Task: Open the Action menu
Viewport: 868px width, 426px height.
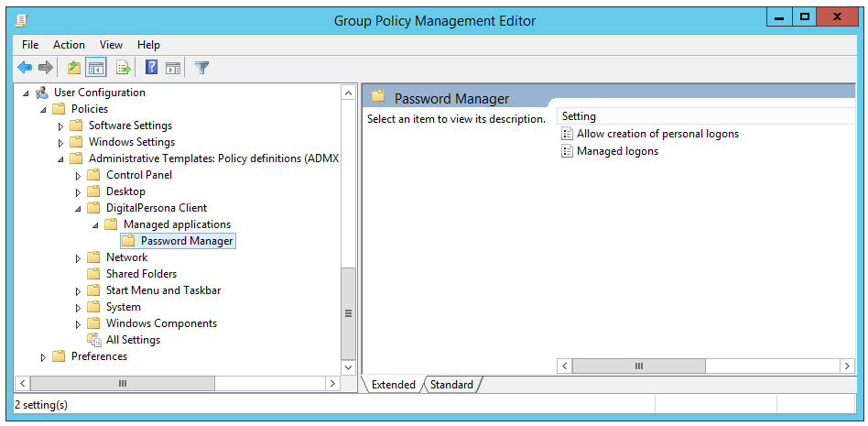Action: [69, 45]
